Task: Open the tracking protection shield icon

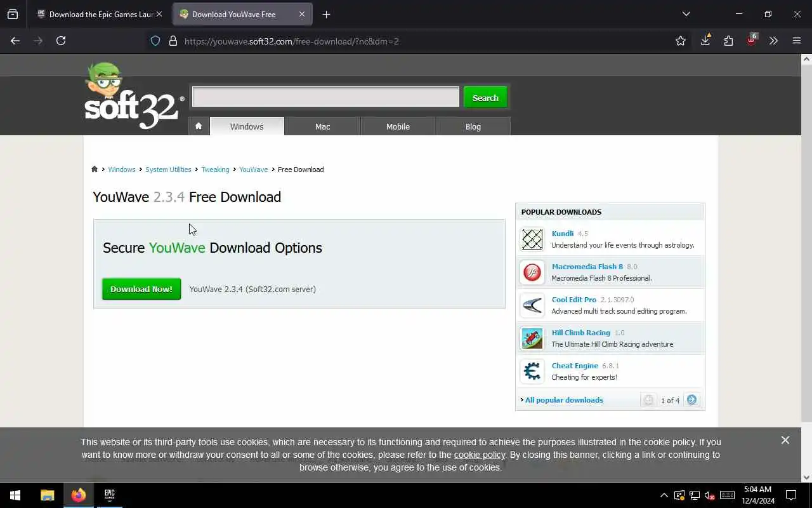Action: (x=155, y=41)
